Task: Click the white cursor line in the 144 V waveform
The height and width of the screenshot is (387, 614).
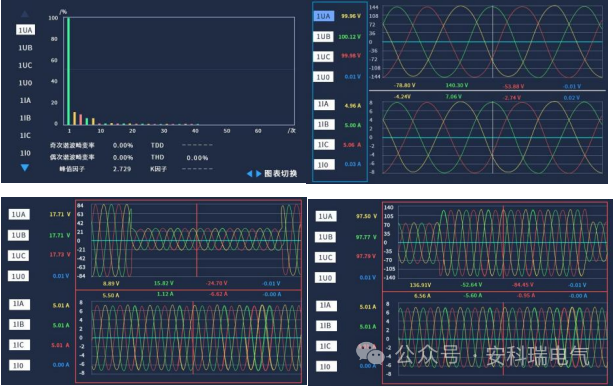Action: point(493,42)
